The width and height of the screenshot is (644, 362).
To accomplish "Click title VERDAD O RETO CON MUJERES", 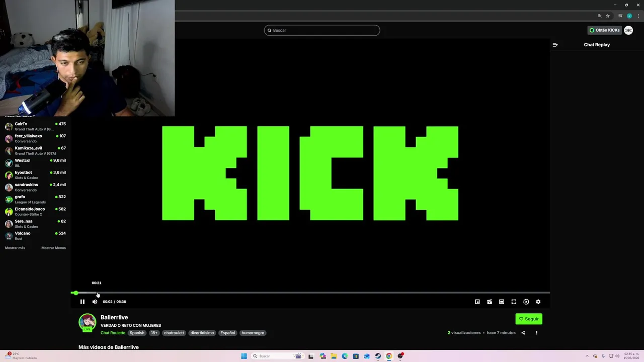I will coord(131,325).
